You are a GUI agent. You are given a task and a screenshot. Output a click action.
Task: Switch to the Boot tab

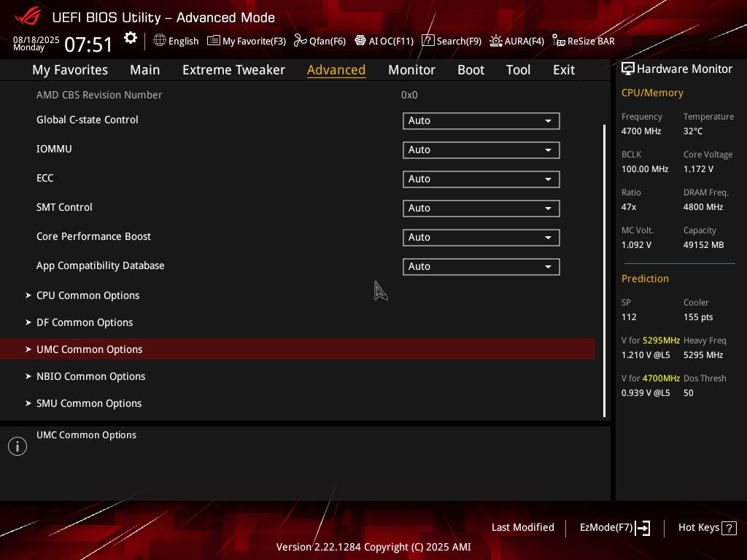pyautogui.click(x=471, y=70)
